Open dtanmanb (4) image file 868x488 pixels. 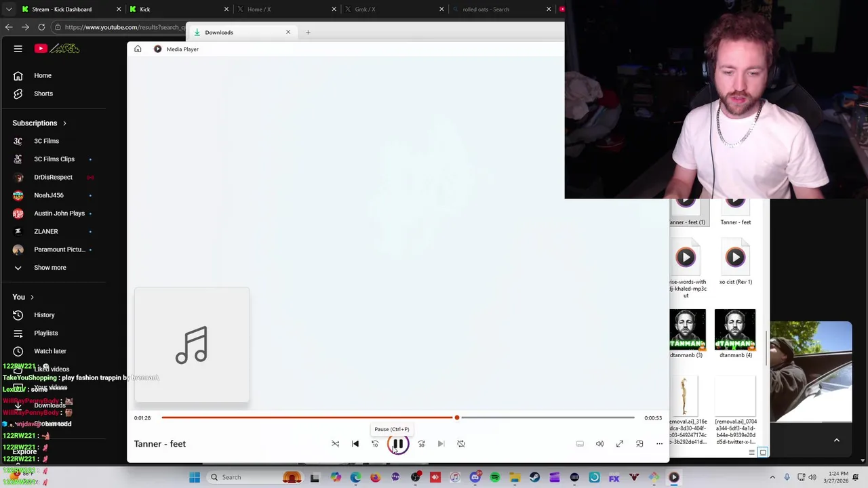736,333
